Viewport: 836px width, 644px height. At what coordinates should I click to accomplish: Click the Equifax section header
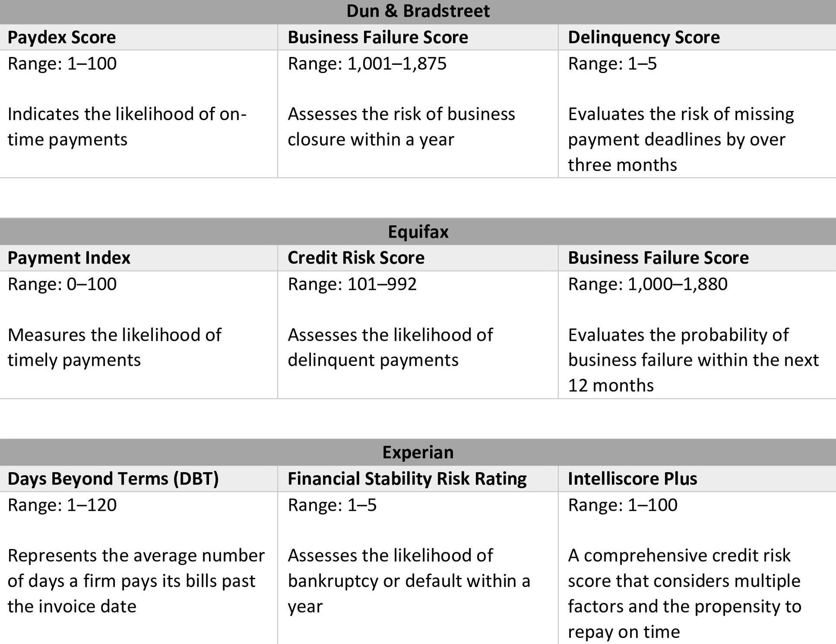(x=418, y=231)
